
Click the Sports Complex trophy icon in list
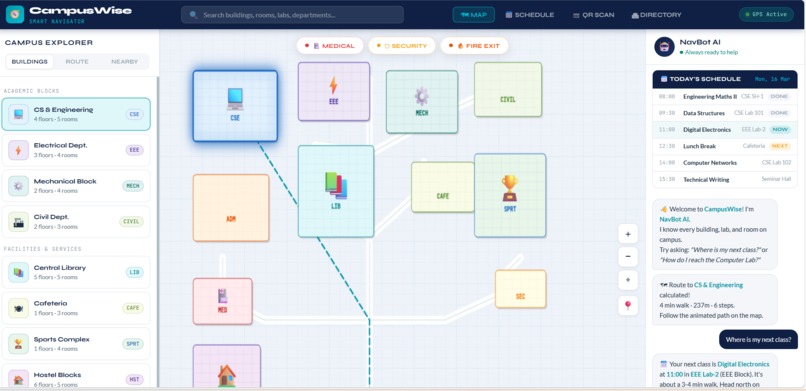pos(19,344)
